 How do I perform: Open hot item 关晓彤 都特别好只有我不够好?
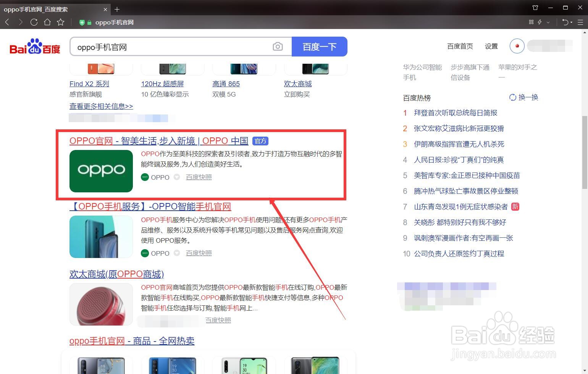click(x=460, y=222)
